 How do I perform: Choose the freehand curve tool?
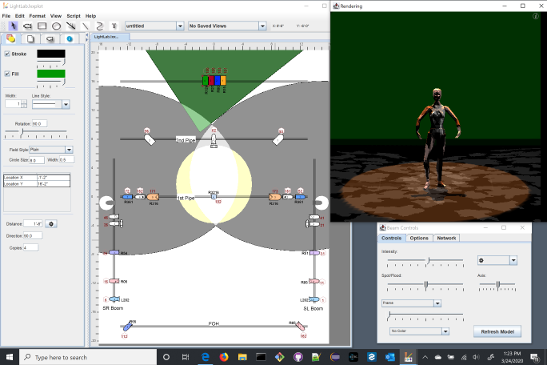tap(99, 26)
